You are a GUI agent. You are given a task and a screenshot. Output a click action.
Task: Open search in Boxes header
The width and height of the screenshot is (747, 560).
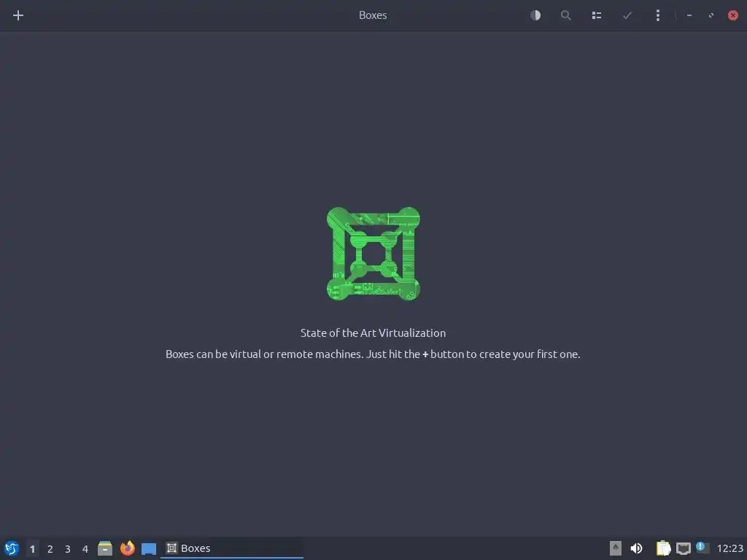566,15
